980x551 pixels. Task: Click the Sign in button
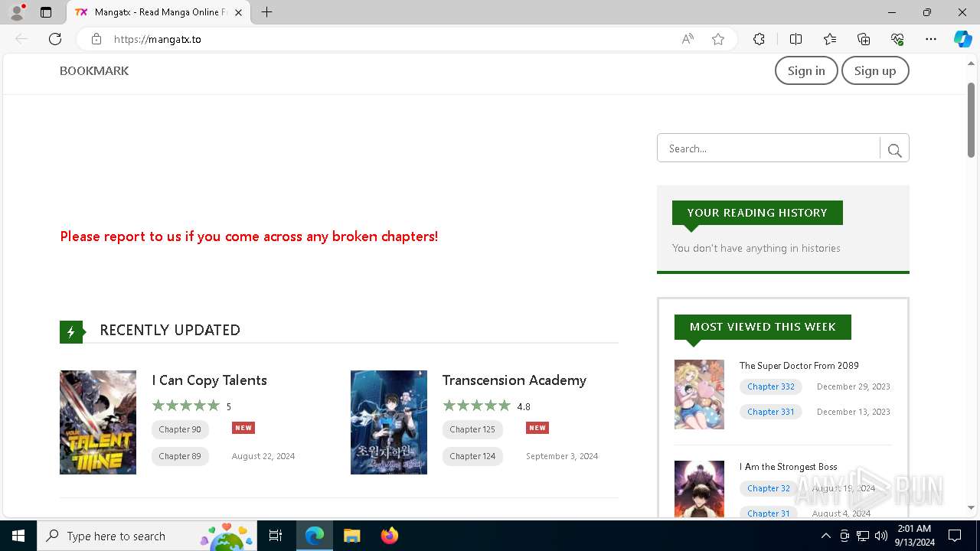tap(806, 70)
